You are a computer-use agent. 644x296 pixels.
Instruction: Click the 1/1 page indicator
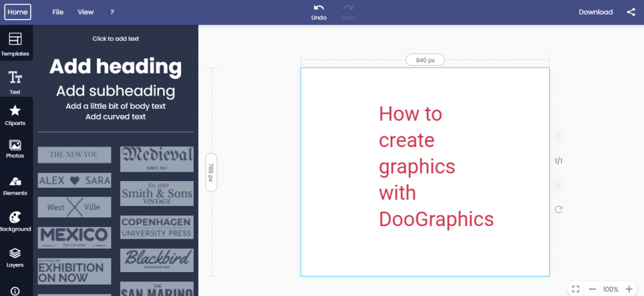(x=558, y=160)
